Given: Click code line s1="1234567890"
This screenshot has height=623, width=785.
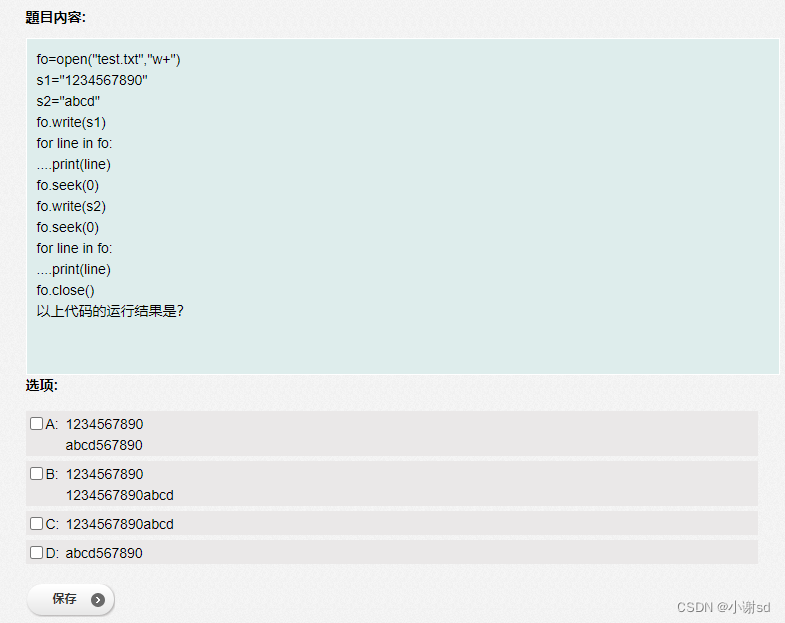Looking at the screenshot, I should [x=92, y=80].
